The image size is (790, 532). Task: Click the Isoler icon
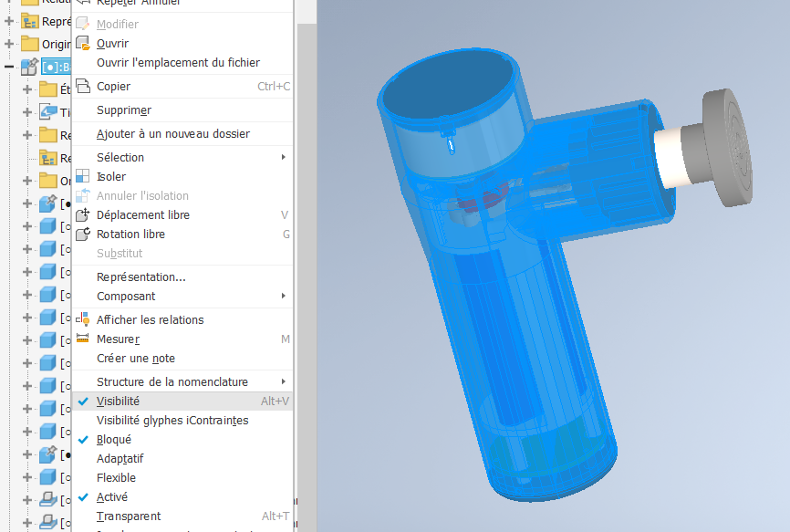[83, 177]
